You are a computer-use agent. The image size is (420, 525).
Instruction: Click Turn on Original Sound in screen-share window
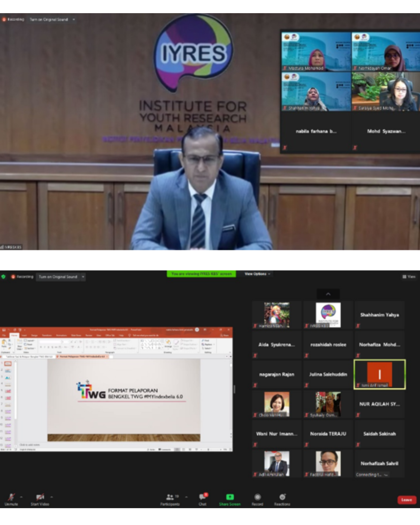[58, 277]
